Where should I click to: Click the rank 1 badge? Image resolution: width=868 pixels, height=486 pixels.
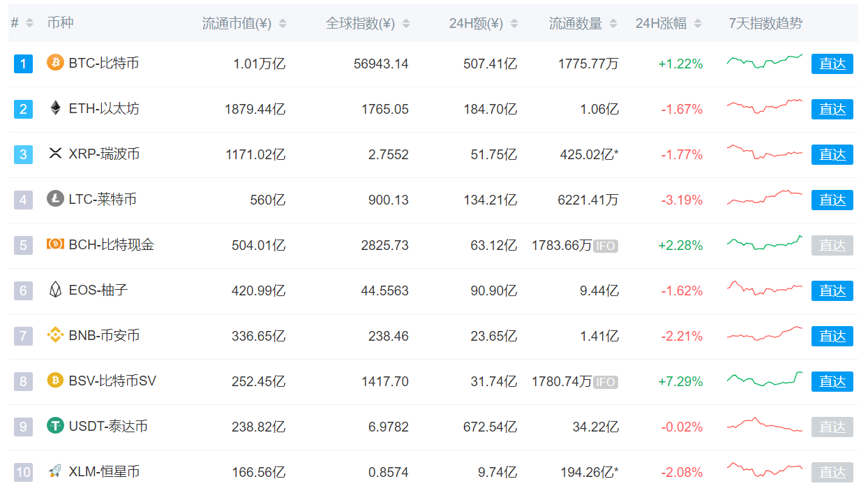click(23, 64)
